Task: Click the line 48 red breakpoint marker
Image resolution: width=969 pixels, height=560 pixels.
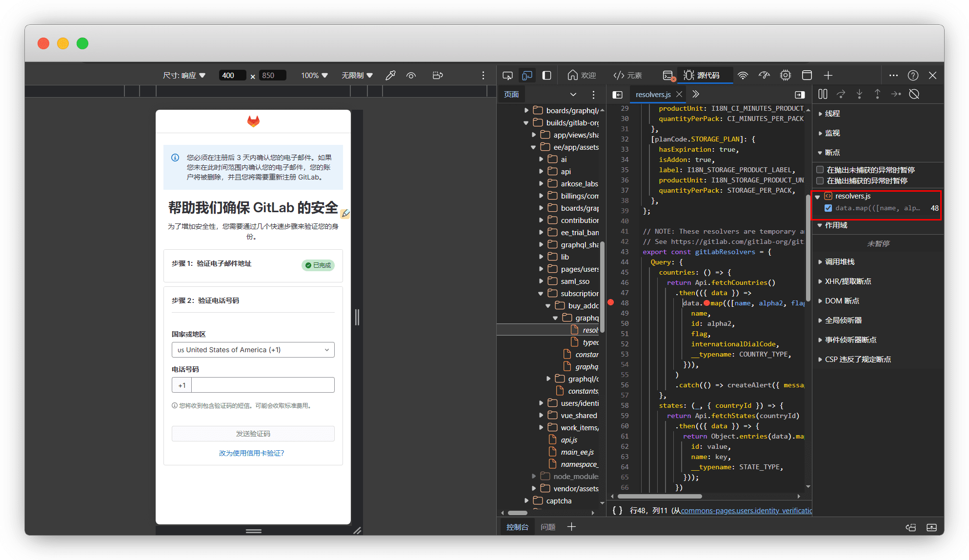Action: [x=611, y=303]
